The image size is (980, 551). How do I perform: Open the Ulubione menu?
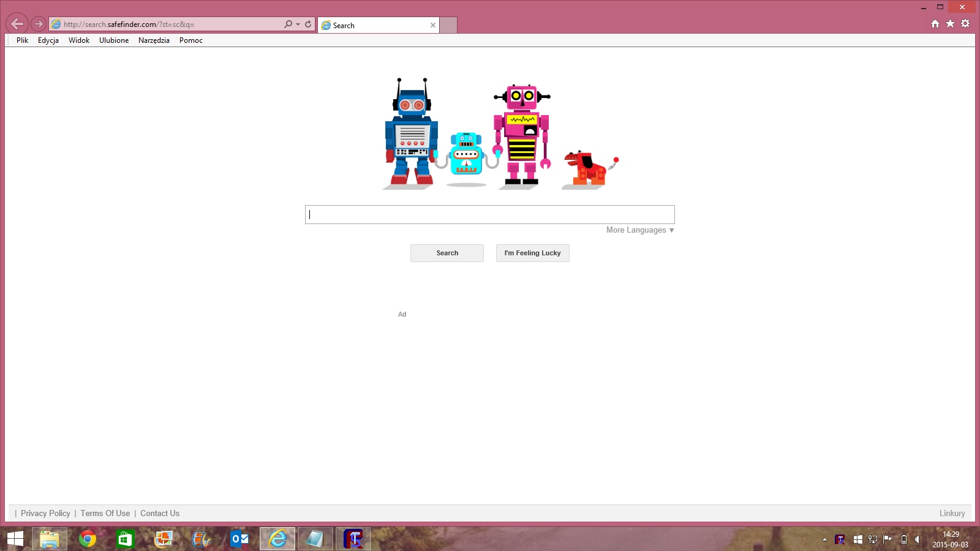click(x=114, y=40)
